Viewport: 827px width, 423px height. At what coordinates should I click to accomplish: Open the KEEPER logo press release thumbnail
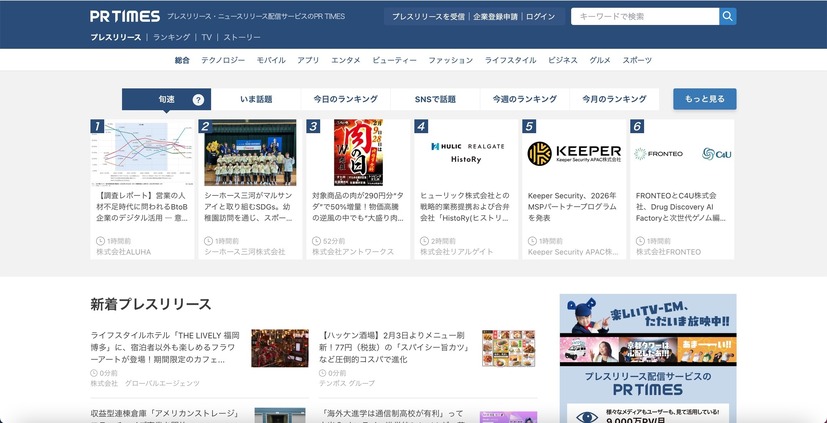(573, 153)
